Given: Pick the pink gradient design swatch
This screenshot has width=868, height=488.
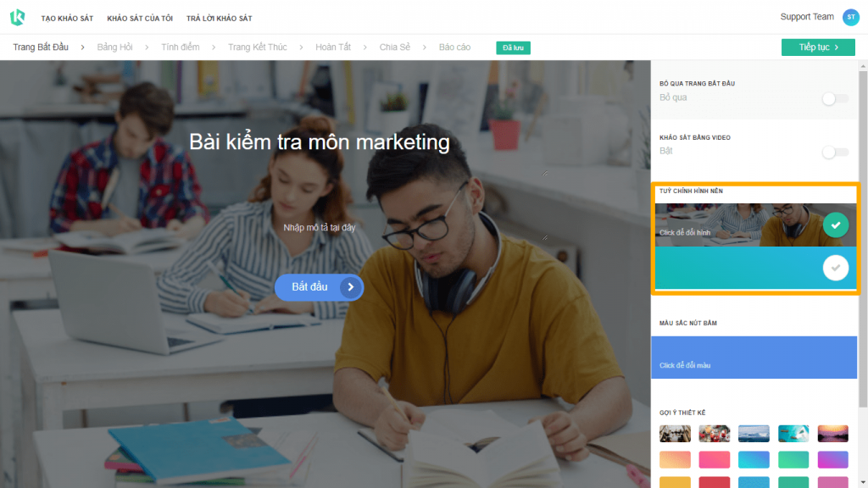Looking at the screenshot, I should click(714, 459).
